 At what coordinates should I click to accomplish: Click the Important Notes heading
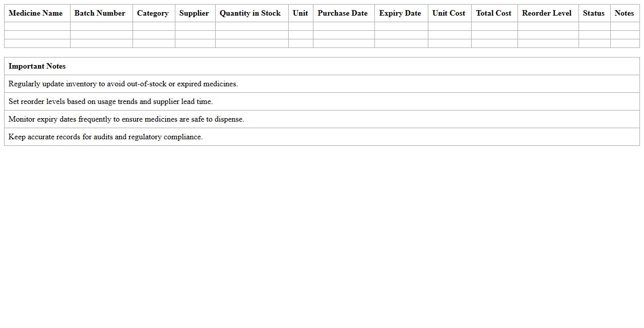click(37, 66)
